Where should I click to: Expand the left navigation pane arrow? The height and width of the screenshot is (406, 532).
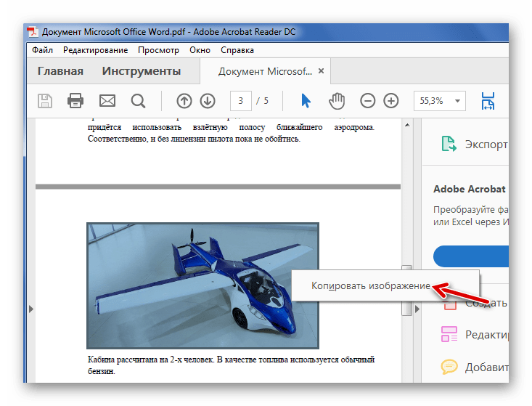click(x=31, y=309)
